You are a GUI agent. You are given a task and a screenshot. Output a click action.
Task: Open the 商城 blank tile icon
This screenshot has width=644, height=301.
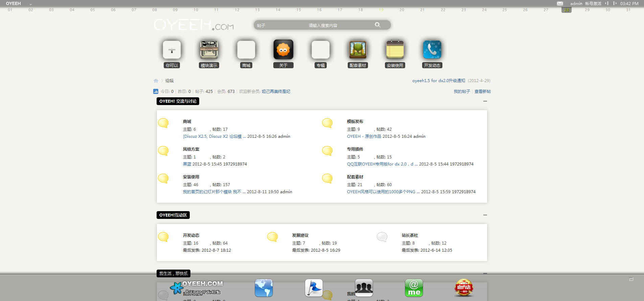pyautogui.click(x=246, y=50)
